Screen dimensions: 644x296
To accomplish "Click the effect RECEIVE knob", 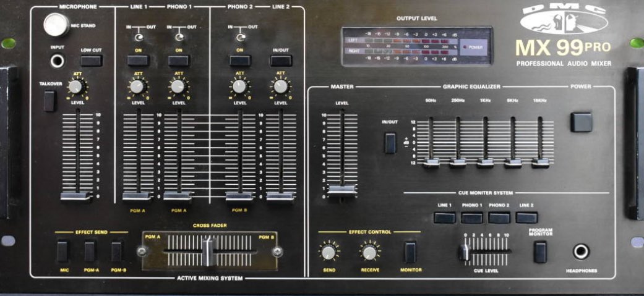I will (x=370, y=252).
